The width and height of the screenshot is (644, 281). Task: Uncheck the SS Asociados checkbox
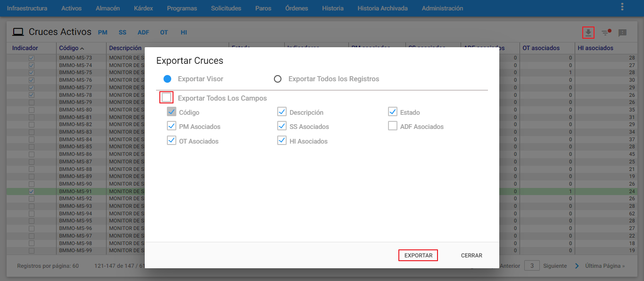pyautogui.click(x=282, y=126)
